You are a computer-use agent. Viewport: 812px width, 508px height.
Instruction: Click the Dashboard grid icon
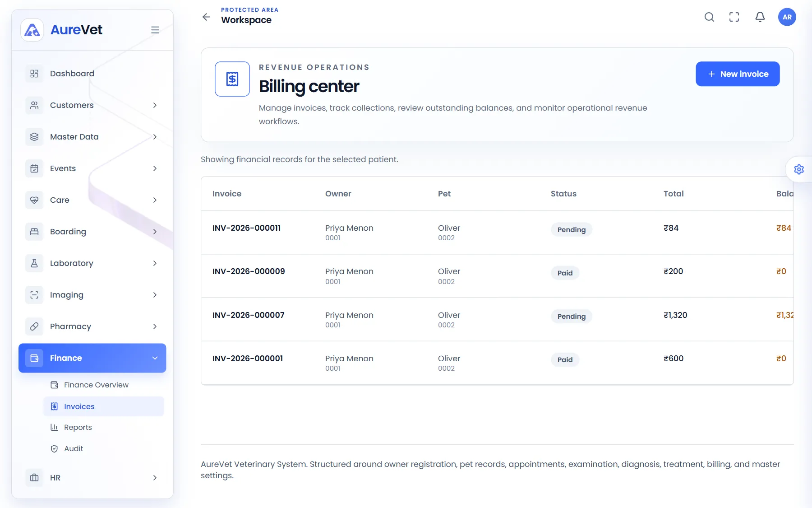(34, 74)
